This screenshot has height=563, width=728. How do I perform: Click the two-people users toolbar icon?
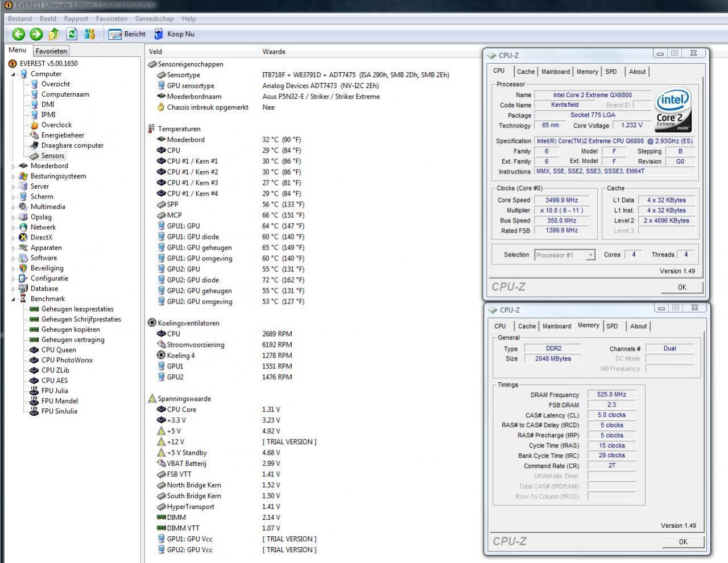(x=89, y=34)
